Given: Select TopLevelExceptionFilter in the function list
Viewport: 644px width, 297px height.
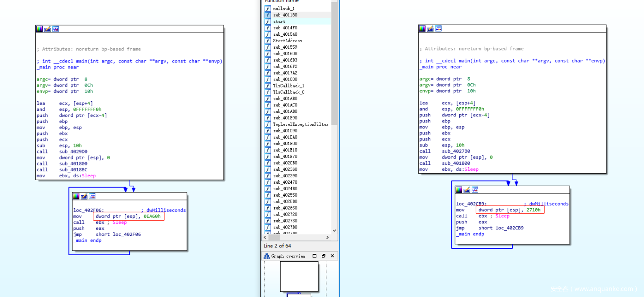Looking at the screenshot, I should coord(300,125).
